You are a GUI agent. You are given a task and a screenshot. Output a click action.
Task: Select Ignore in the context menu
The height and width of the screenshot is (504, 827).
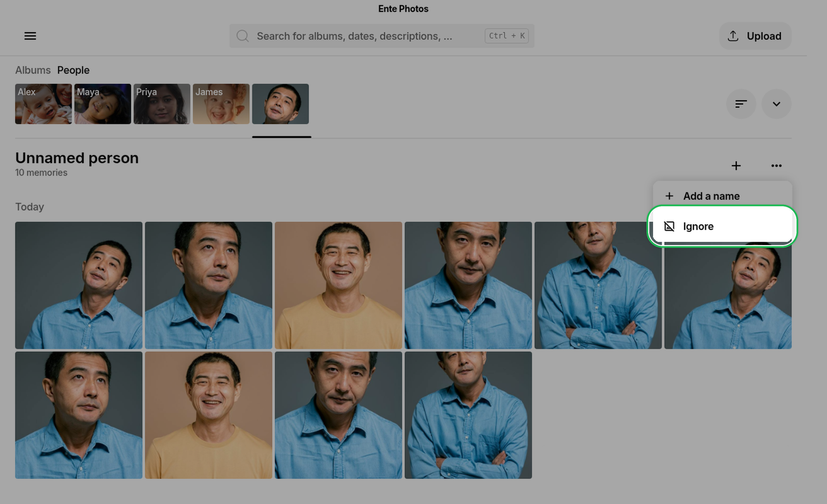722,226
